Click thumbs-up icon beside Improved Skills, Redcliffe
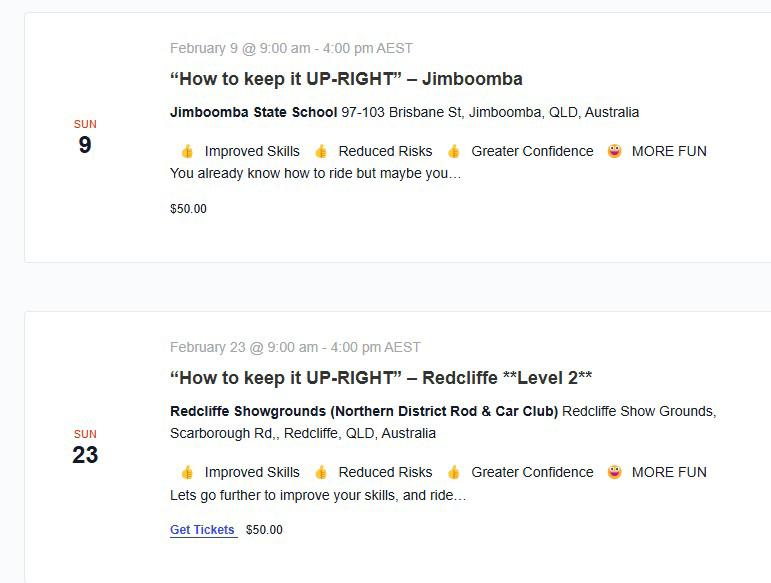The image size is (771, 583). click(187, 473)
